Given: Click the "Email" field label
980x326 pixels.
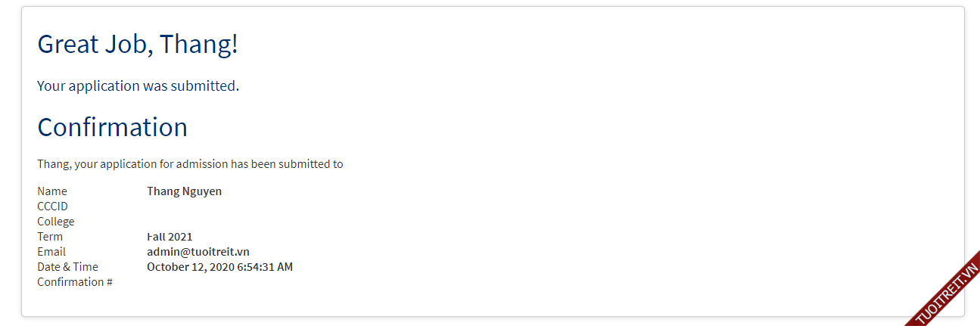Looking at the screenshot, I should tap(51, 252).
